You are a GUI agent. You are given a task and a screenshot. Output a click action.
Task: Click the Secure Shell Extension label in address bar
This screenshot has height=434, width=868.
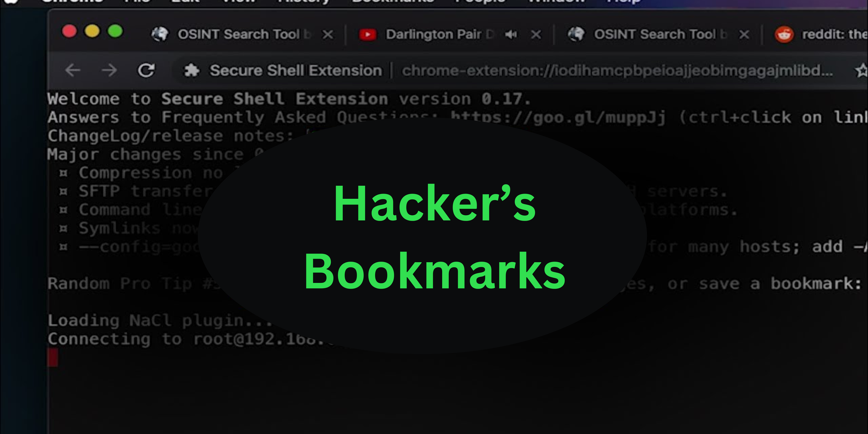pos(296,70)
